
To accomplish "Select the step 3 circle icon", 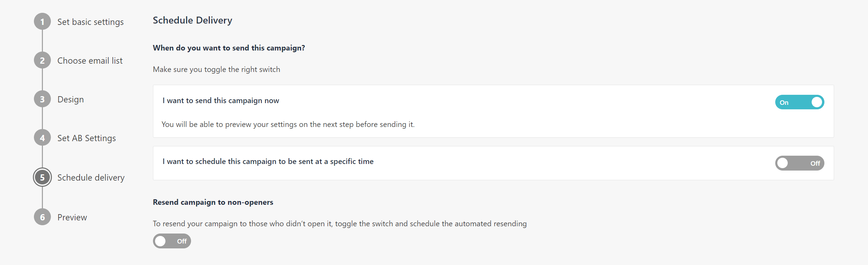I will pyautogui.click(x=42, y=99).
